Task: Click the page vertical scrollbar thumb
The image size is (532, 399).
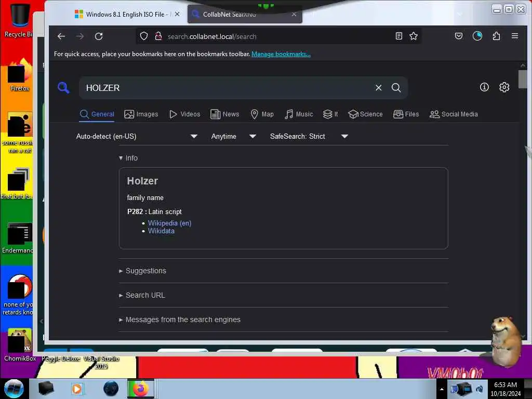Action: point(523,79)
